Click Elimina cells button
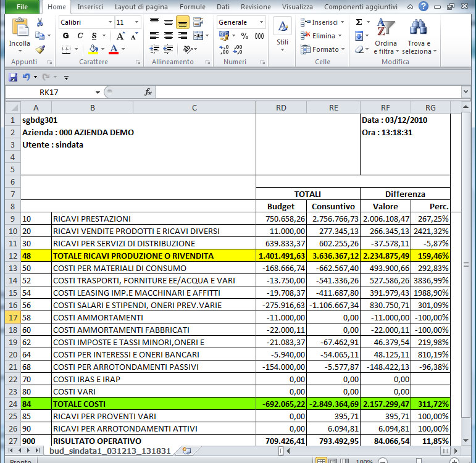The image size is (476, 463). (321, 36)
